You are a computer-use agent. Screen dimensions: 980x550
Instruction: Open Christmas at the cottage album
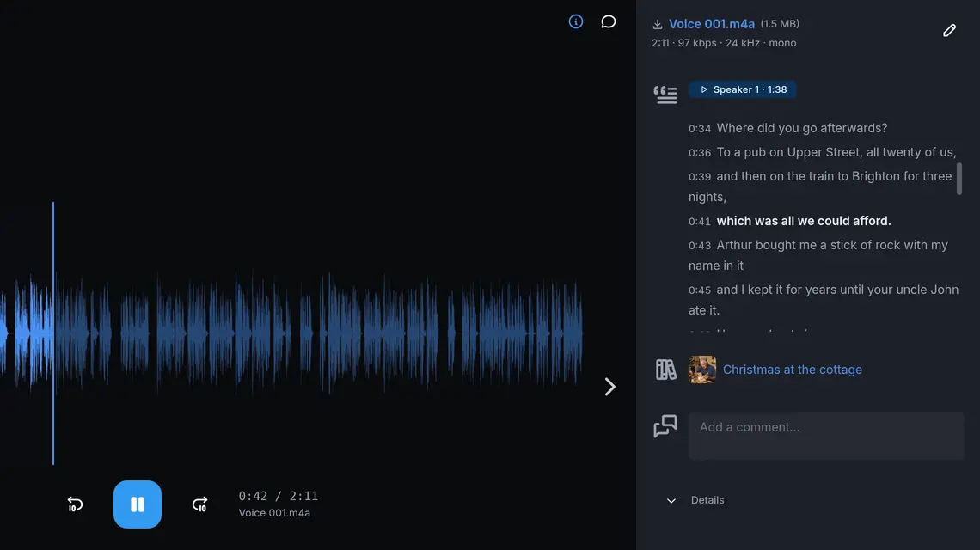(x=793, y=370)
